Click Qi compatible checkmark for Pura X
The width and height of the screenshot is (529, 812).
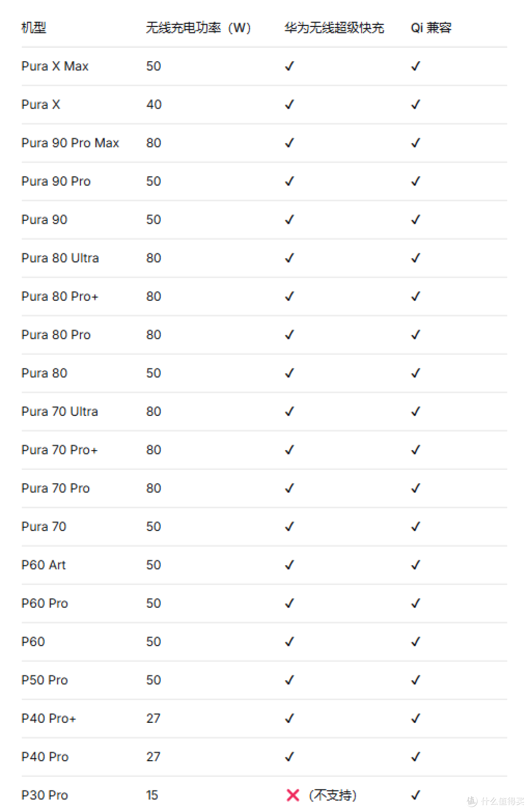tap(416, 104)
